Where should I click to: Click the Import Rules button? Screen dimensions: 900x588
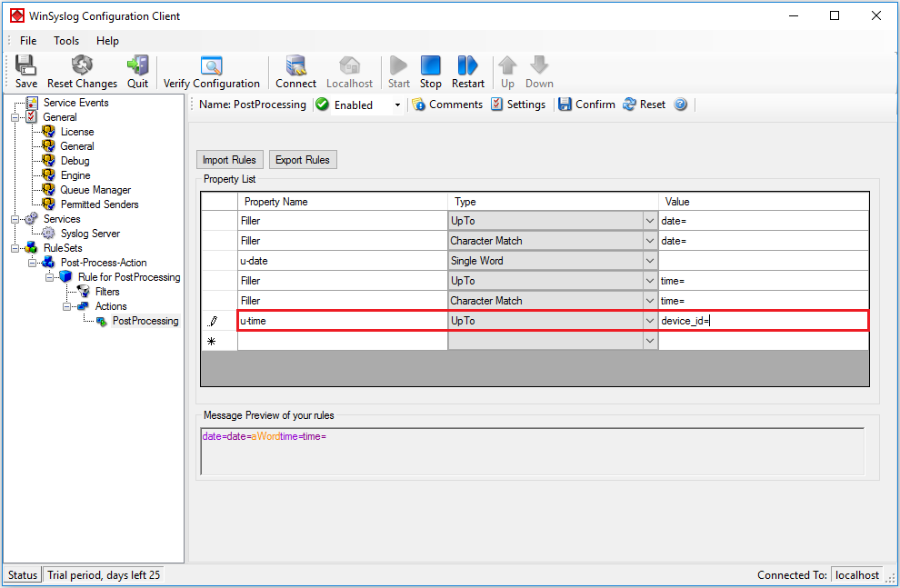click(x=229, y=160)
